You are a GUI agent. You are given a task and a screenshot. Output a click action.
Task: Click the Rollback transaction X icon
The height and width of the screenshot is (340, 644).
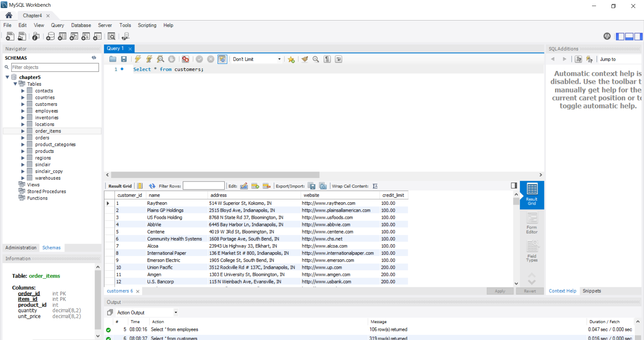pos(211,59)
